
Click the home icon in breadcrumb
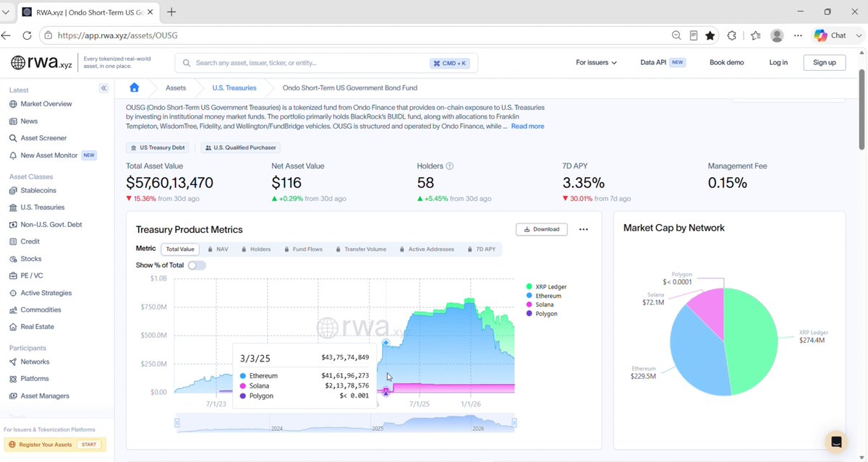click(x=134, y=87)
